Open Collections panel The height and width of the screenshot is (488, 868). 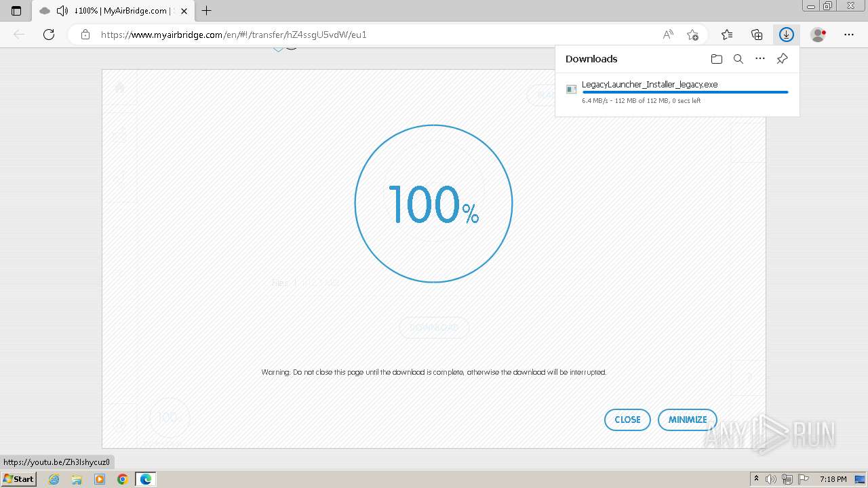tap(757, 35)
